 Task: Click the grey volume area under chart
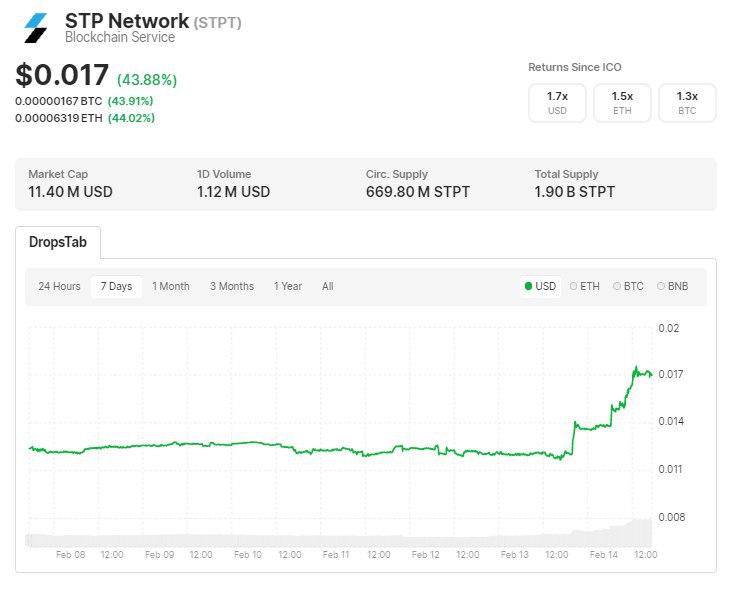(338, 540)
